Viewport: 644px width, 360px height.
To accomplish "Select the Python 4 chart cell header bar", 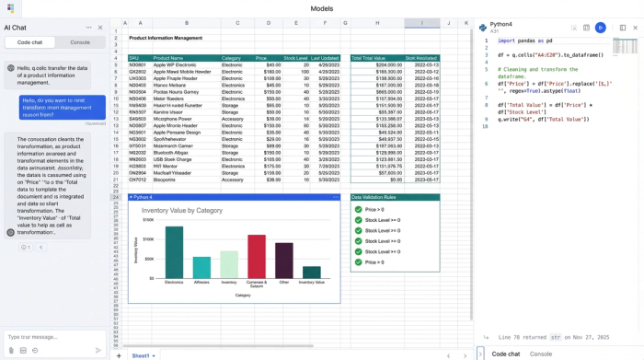I will click(234, 197).
